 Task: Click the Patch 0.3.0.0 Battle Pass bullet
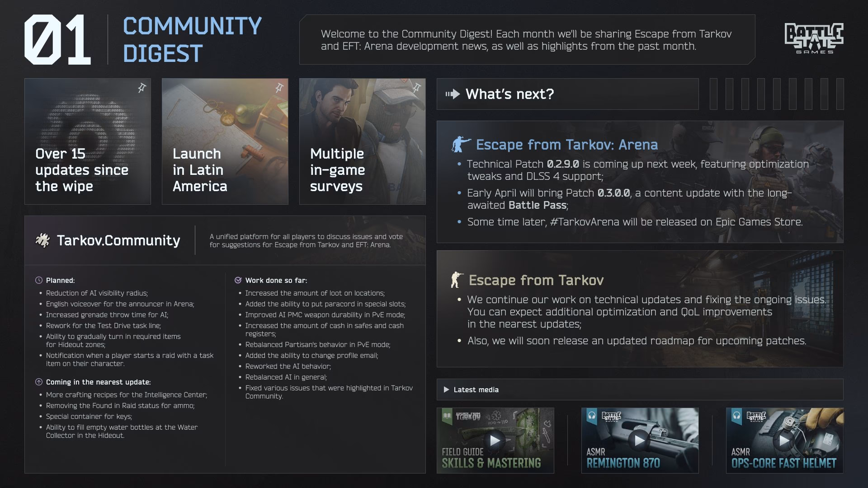tap(629, 199)
